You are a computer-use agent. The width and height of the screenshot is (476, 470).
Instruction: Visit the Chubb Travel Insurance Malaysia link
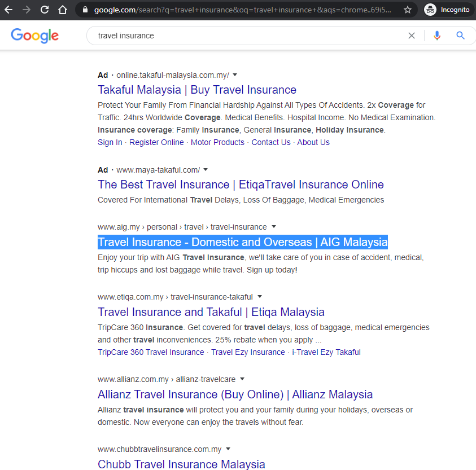(181, 464)
